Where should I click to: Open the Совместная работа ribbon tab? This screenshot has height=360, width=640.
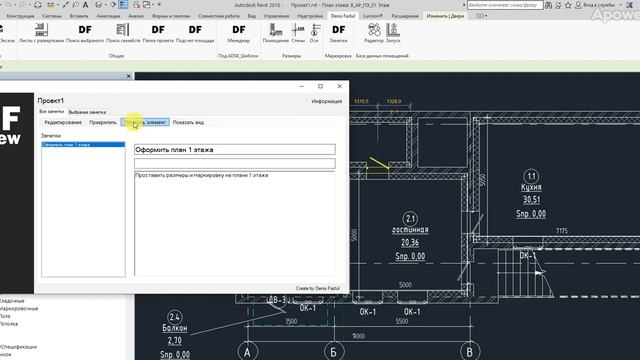pos(219,16)
